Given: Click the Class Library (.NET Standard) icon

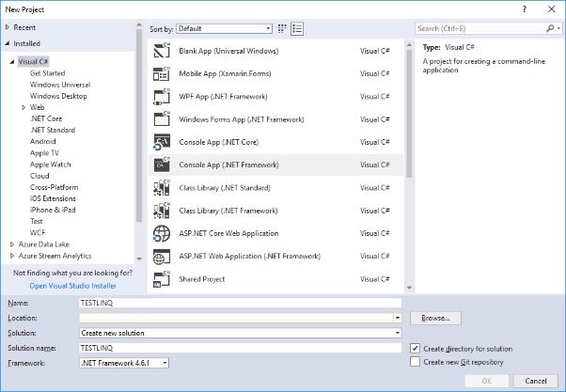Looking at the screenshot, I should click(x=162, y=188).
